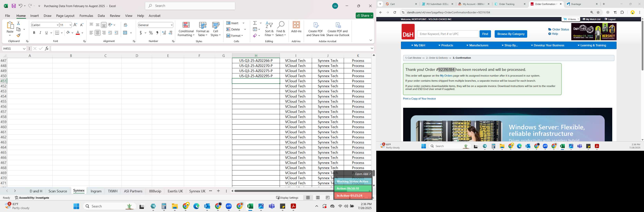Toggle Wrap Text icon
Image resolution: width=644 pixels, height=212 pixels.
tap(125, 25)
